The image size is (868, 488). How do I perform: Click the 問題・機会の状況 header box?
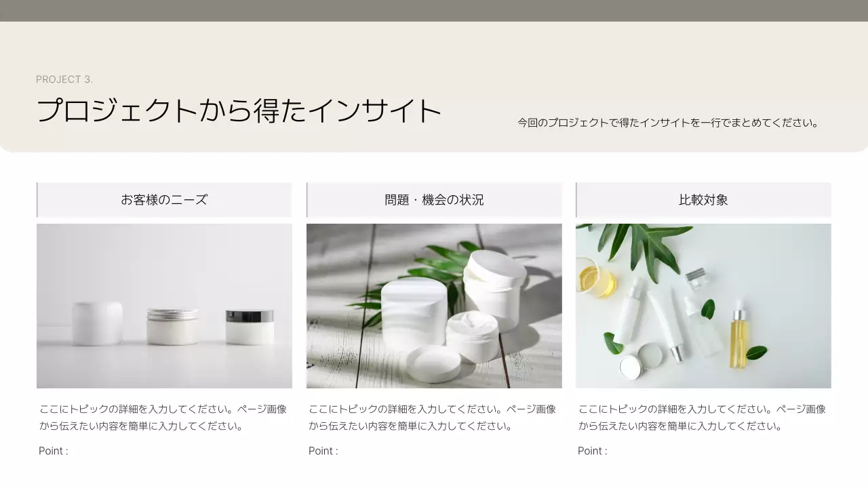[434, 200]
